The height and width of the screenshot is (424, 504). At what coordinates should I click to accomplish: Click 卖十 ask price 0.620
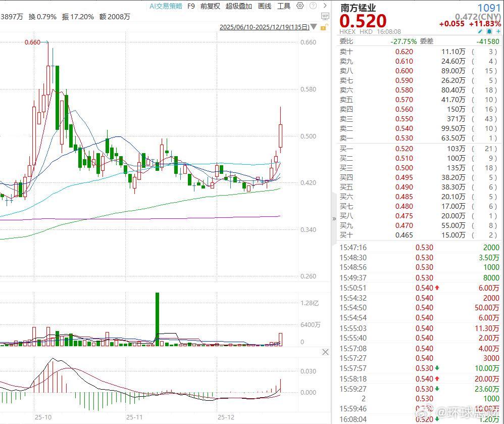pyautogui.click(x=404, y=52)
